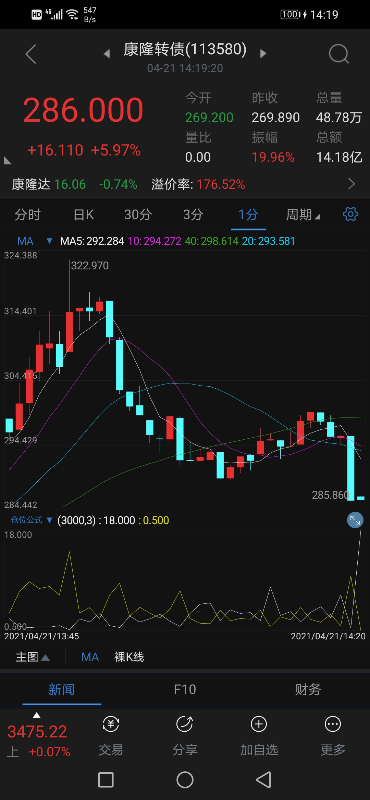Viewport: 370px width, 800px height.
Task: Switch to the 日K chart tab
Action: [x=84, y=215]
